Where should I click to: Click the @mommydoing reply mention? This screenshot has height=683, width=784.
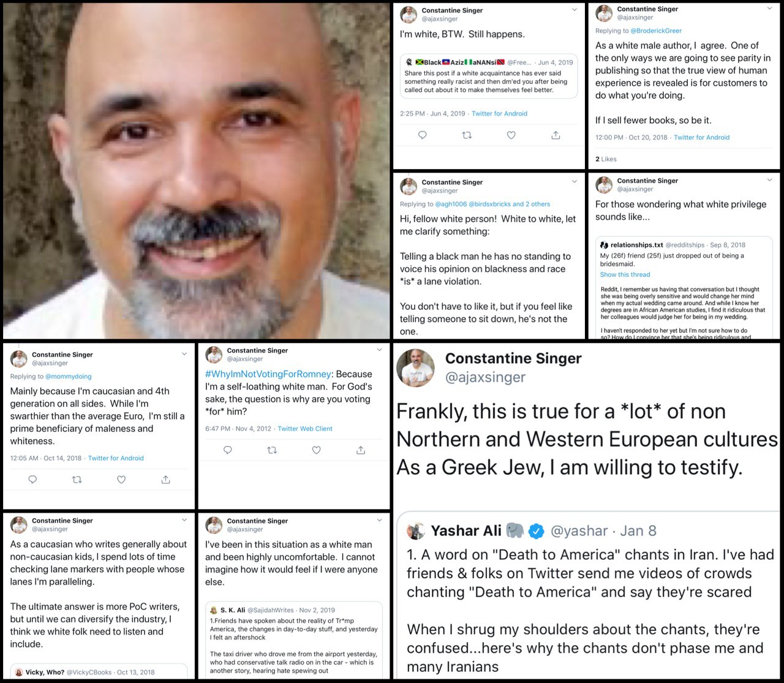pos(69,377)
